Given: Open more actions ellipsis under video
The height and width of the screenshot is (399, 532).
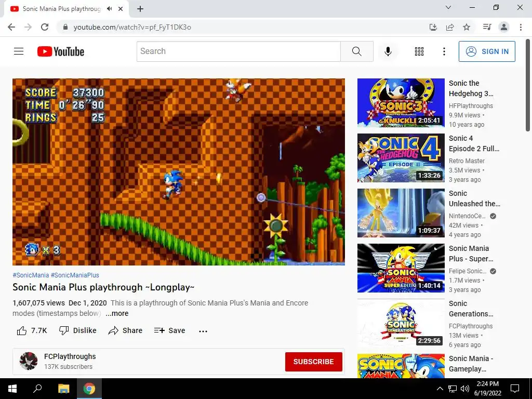Looking at the screenshot, I should point(203,331).
